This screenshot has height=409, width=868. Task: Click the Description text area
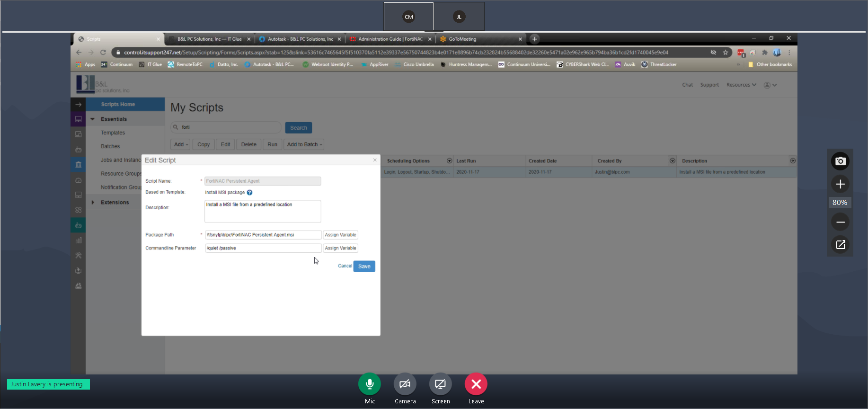click(263, 211)
